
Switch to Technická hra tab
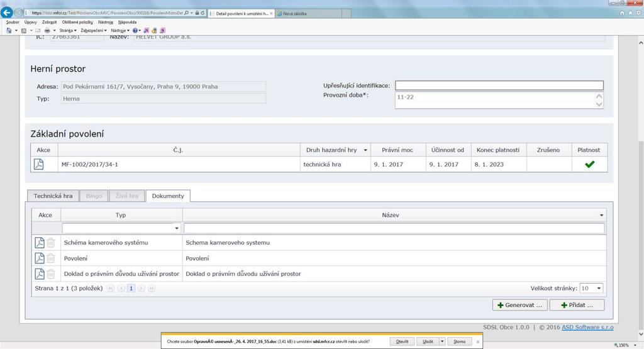tap(53, 196)
